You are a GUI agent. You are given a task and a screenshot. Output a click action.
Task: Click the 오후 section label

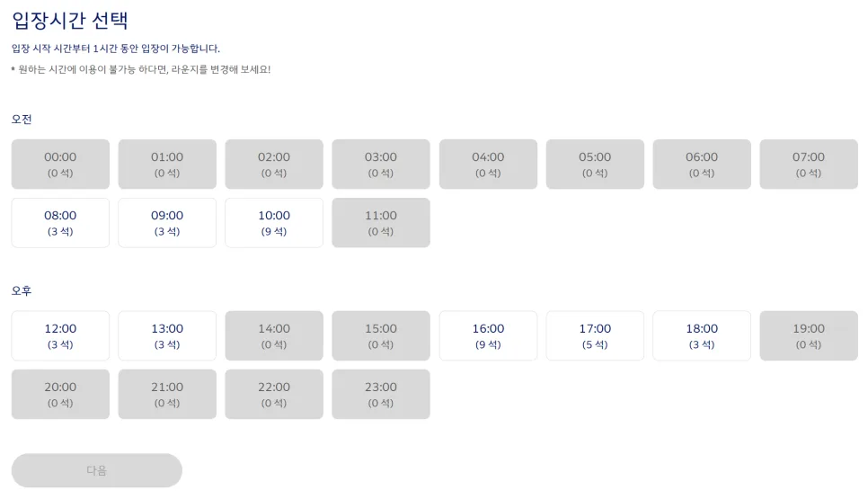[x=22, y=291]
